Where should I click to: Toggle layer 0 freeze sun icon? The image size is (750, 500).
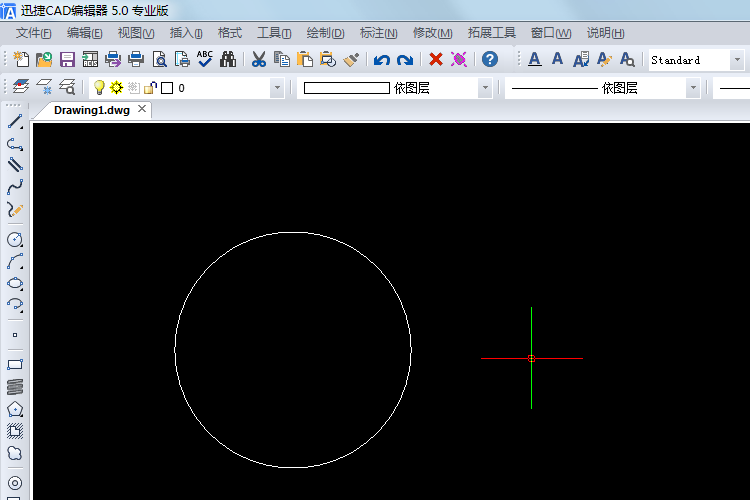tap(116, 88)
